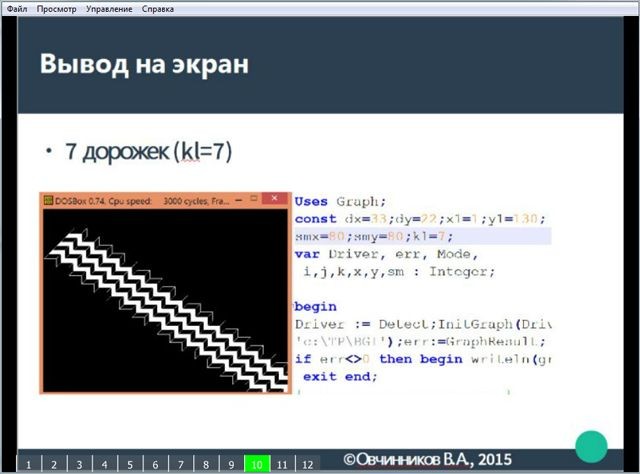Click the ©Овчинников В.А., 2015 copyright
This screenshot has width=640, height=474.
point(427,460)
